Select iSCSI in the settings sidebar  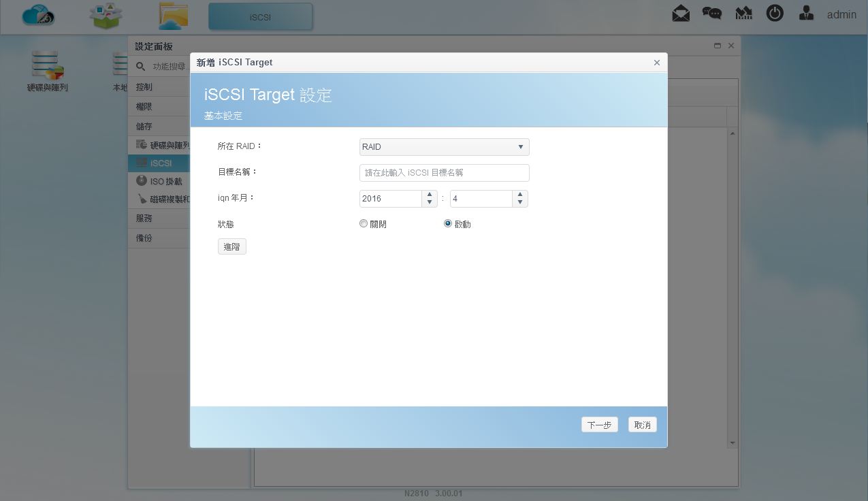point(159,163)
